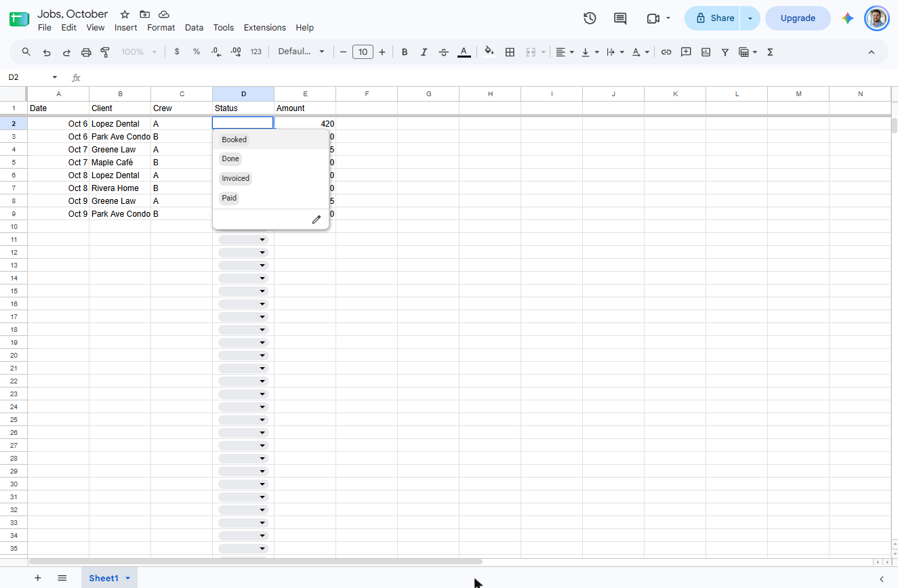Viewport: 898px width, 588px height.
Task: Open Gemini sparkle assistant
Action: click(848, 18)
